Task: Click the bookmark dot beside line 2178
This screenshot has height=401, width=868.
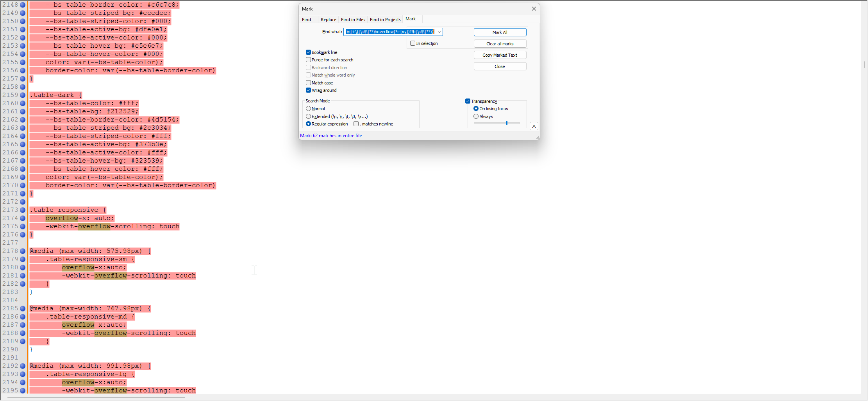Action: coord(23,251)
